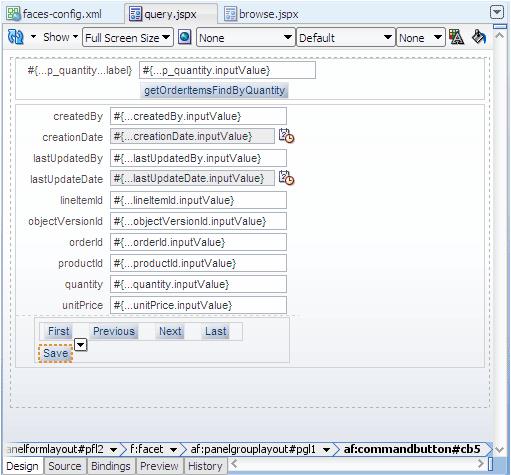Select the Design view tab
This screenshot has height=475, width=511.
point(22,466)
